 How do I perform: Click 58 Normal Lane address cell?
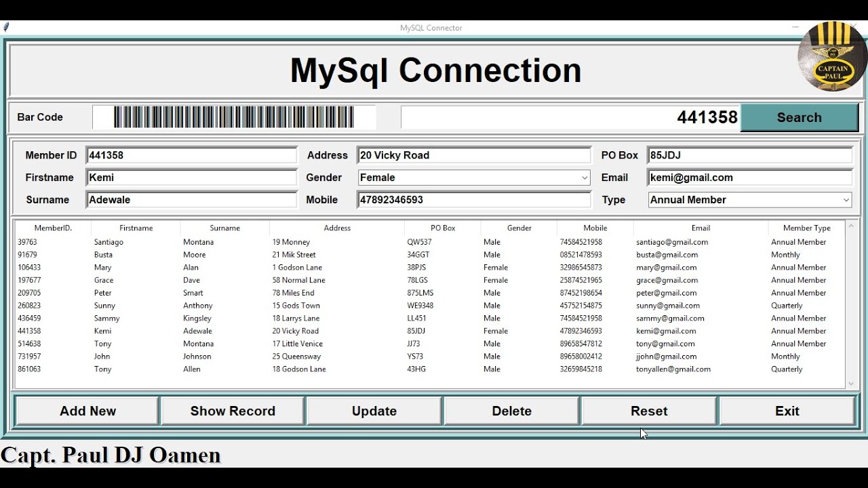coord(298,280)
